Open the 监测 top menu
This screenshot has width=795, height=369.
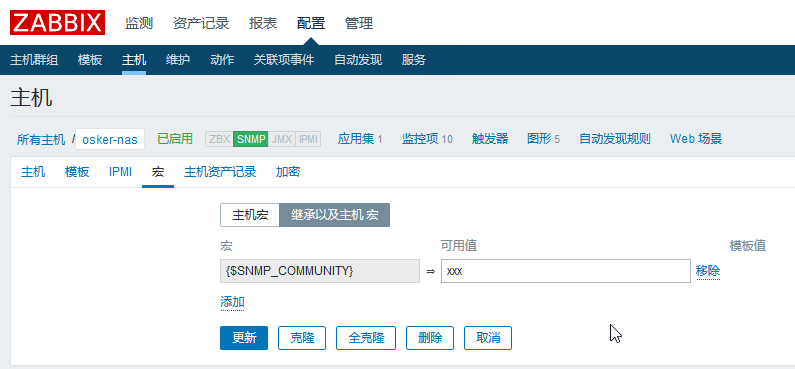click(139, 23)
